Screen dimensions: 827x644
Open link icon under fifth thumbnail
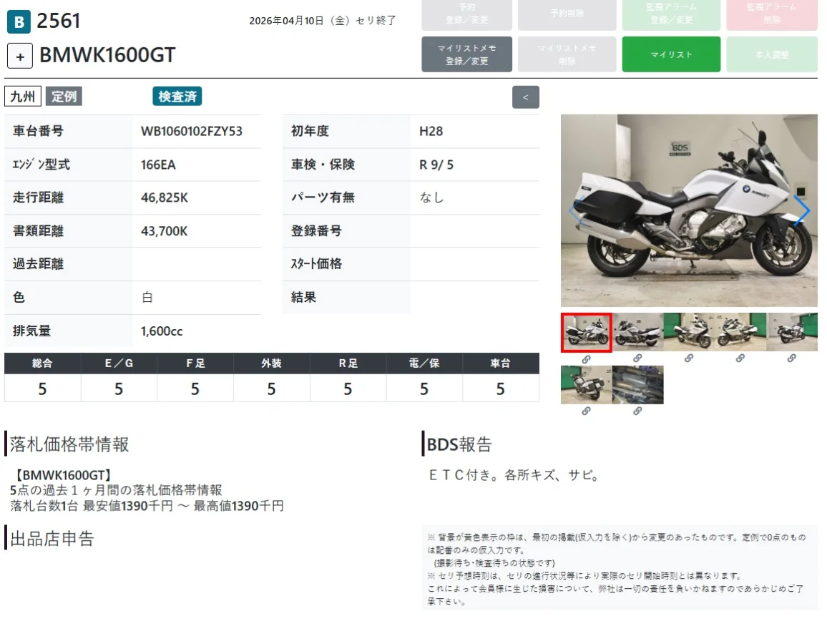[x=792, y=358]
